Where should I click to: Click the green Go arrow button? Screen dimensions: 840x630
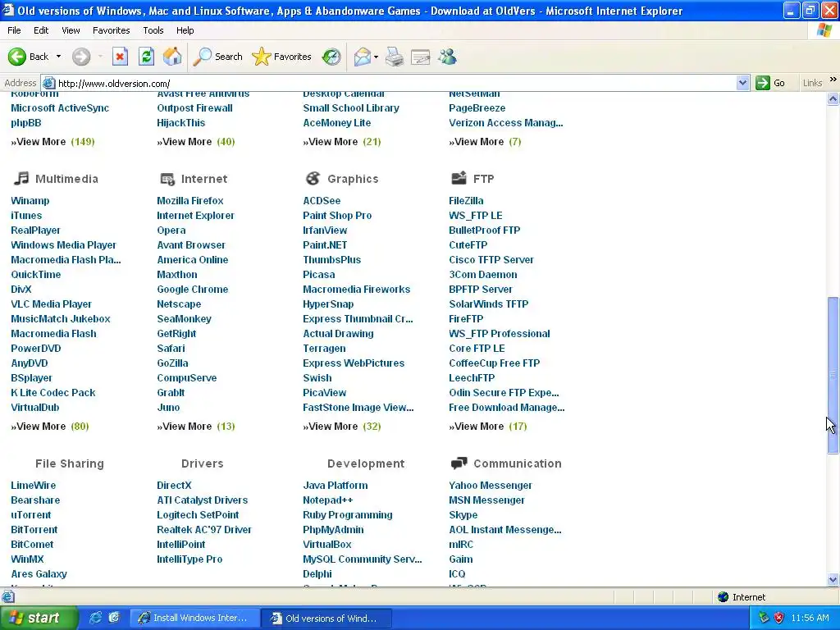point(762,83)
